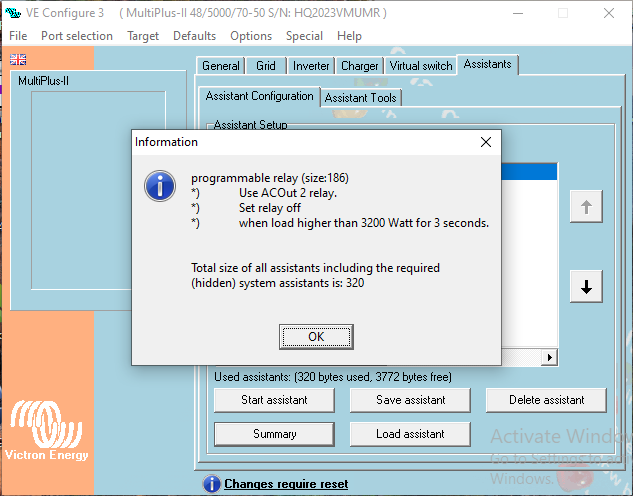633x496 pixels.
Task: Open the Target menu
Action: [x=143, y=36]
